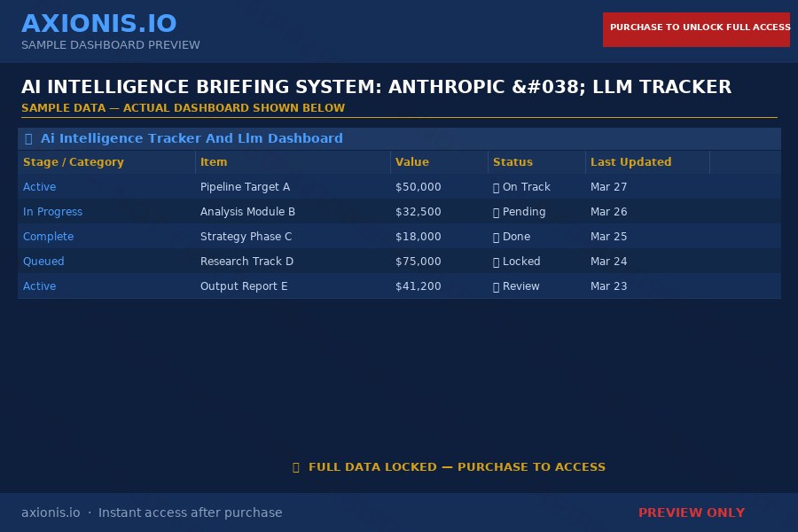Viewport: 798px width, 532px height.
Task: Click the dashboard header icon before title
Action: coord(27,138)
